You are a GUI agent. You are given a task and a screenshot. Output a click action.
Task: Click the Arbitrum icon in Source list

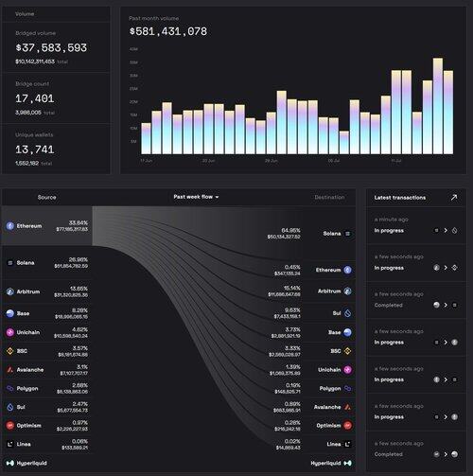click(10, 291)
